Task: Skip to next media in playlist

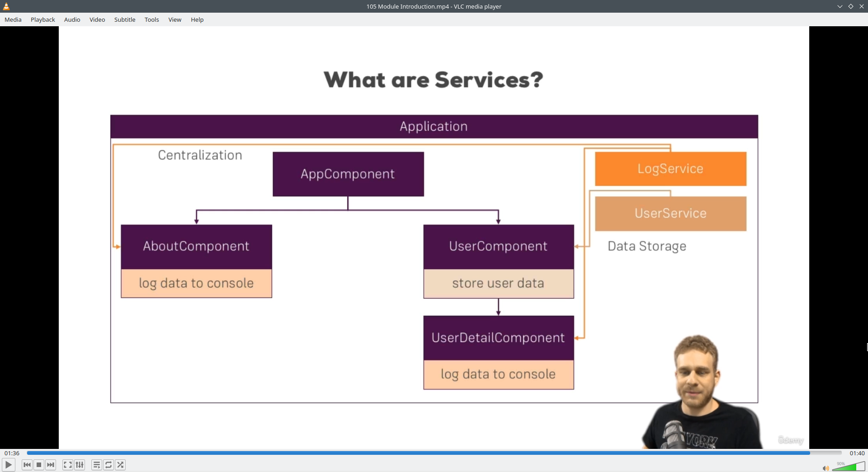Action: tap(51, 465)
